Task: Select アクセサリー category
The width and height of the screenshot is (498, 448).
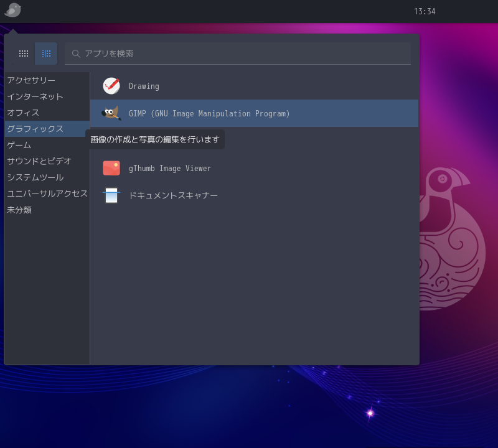Action: (x=47, y=80)
